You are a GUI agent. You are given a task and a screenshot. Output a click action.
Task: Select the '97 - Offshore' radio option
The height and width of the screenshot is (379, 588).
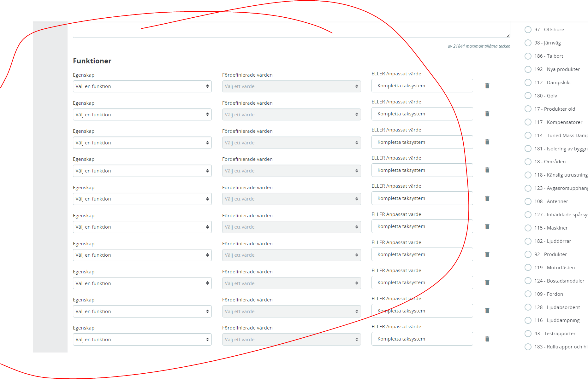[x=528, y=30]
